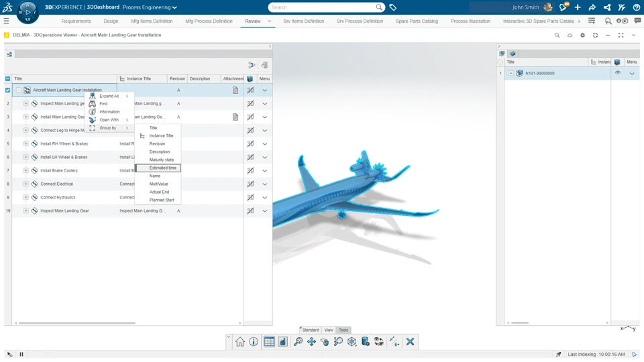Open widget settings gear icon

pos(582,36)
